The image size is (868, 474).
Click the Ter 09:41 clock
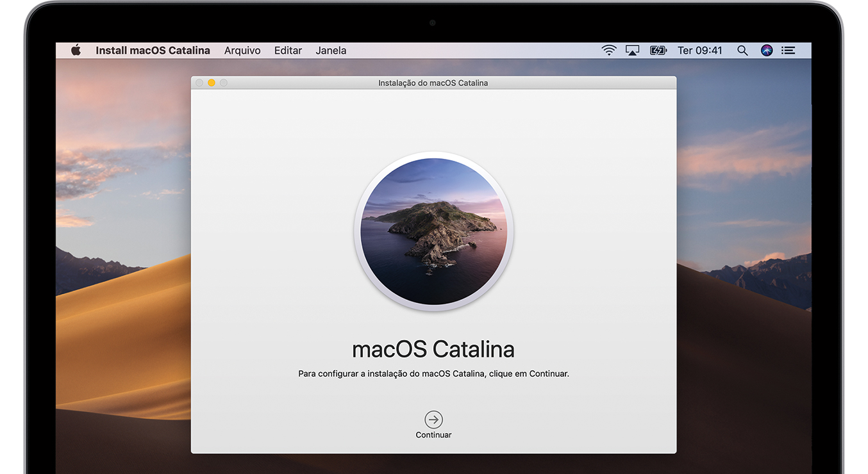pos(699,51)
